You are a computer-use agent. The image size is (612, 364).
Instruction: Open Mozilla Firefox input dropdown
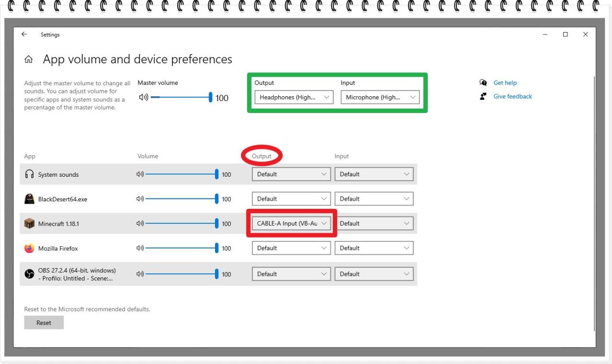pos(374,248)
